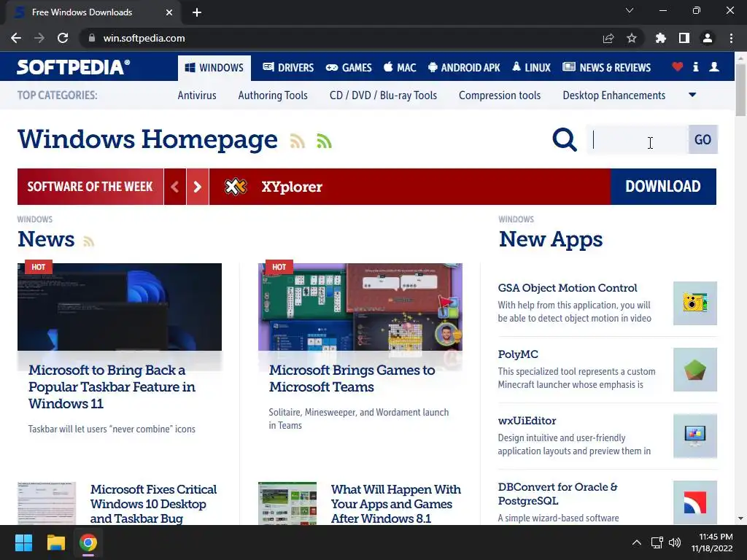
Task: Bookmark this page with star icon
Action: (x=632, y=38)
